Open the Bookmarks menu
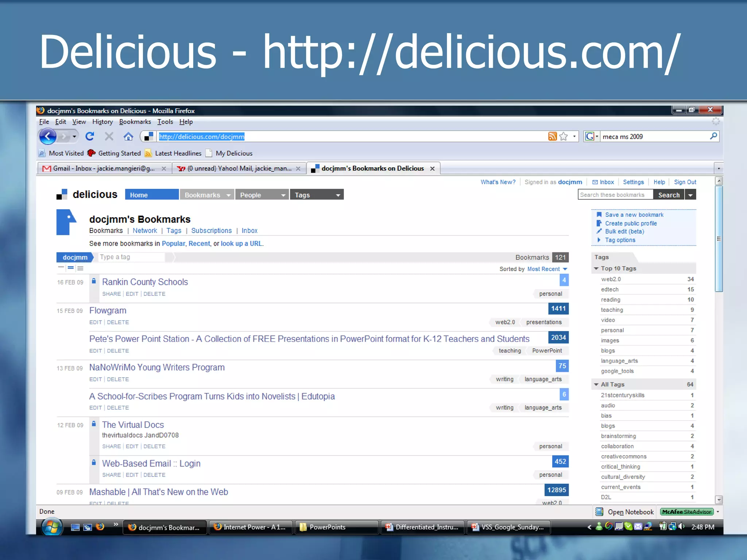747x560 pixels. 135,122
